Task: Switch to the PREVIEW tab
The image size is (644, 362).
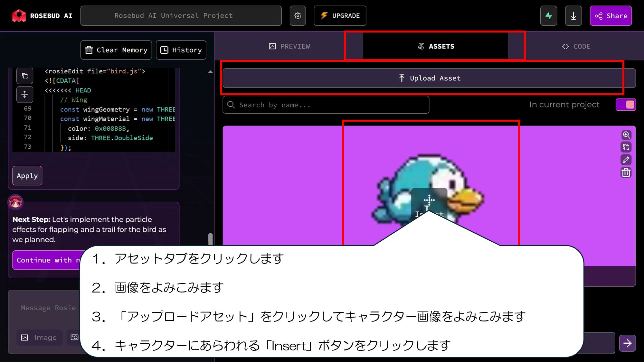Action: (x=289, y=46)
